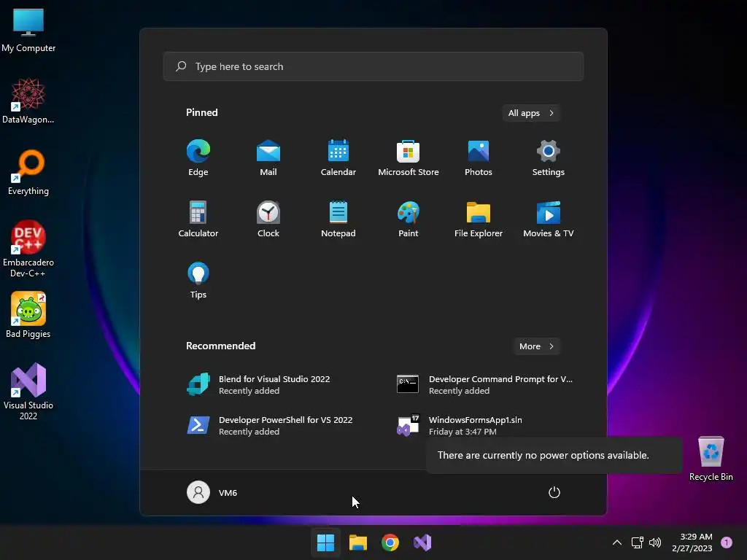This screenshot has height=560, width=747.
Task: Click the Windows Start button in taskbar
Action: pos(326,542)
